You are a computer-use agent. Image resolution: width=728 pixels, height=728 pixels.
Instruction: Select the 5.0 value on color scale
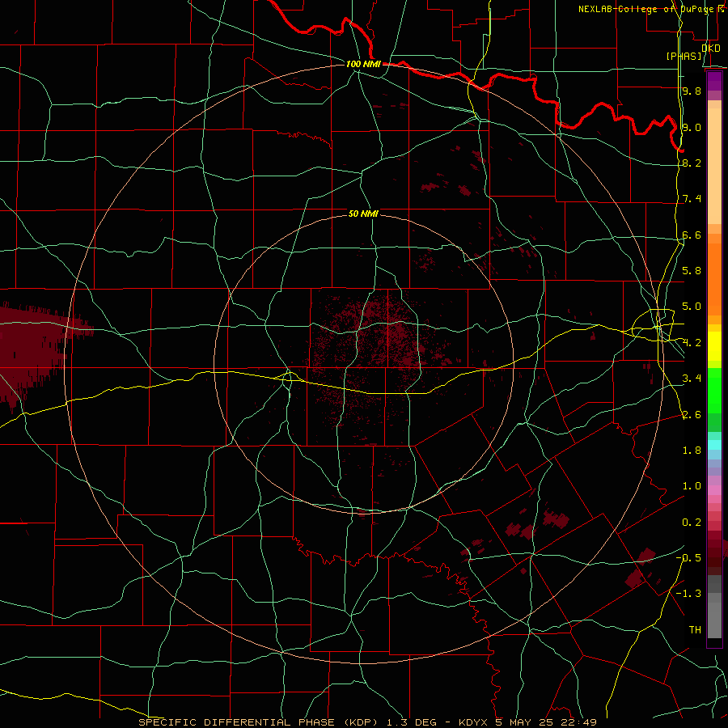coord(692,307)
